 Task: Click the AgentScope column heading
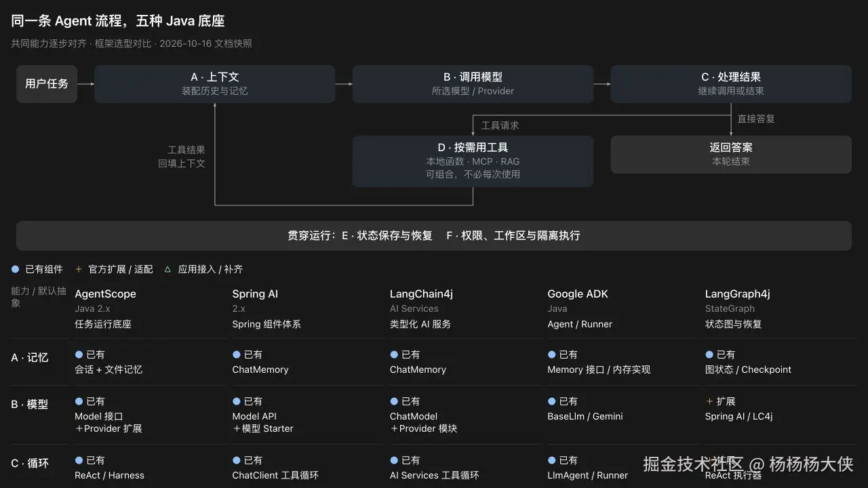click(x=105, y=293)
